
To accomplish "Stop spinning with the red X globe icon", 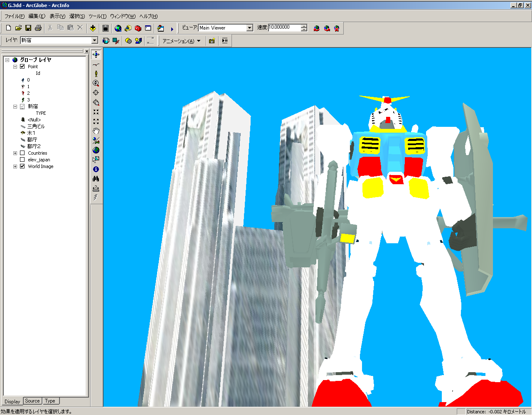I will 337,28.
